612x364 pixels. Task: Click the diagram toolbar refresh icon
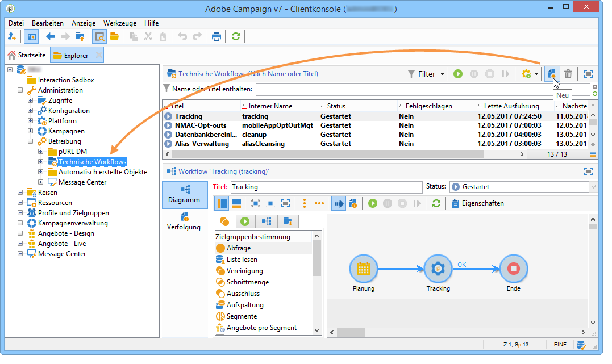(436, 203)
